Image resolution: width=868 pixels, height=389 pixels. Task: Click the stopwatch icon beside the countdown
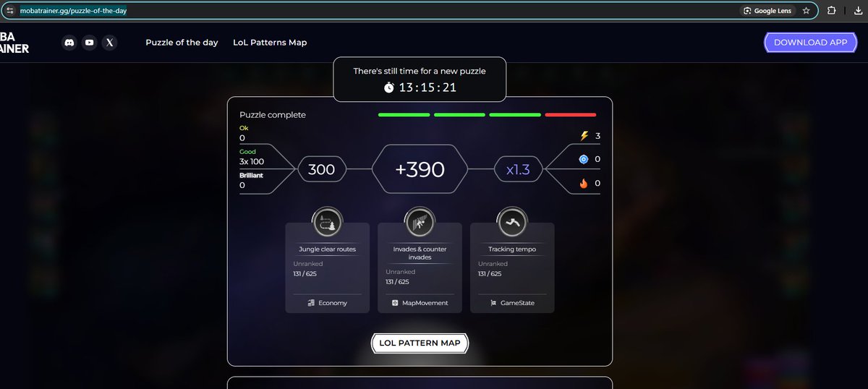[x=389, y=87]
